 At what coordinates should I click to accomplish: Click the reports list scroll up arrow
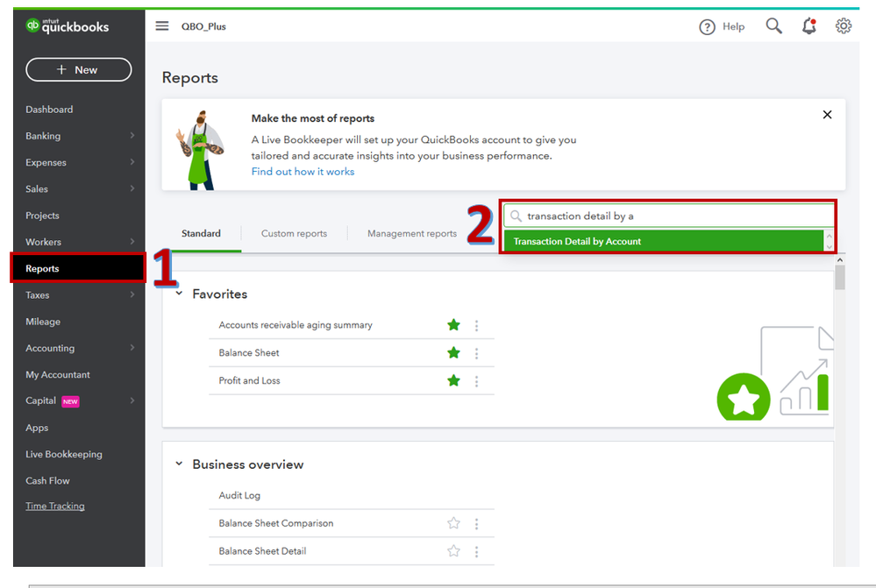(840, 260)
